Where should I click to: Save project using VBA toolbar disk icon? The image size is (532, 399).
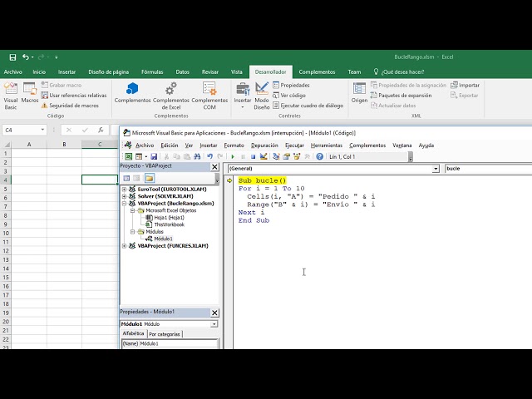pos(154,156)
